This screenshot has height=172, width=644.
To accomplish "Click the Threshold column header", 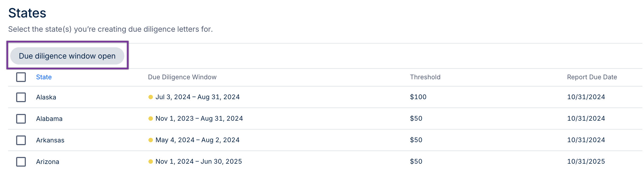I will click(x=425, y=77).
